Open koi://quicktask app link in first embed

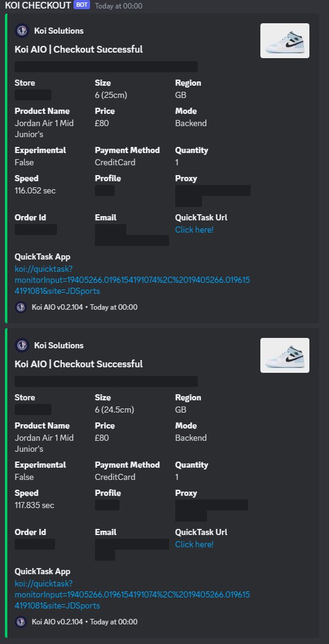pos(132,280)
